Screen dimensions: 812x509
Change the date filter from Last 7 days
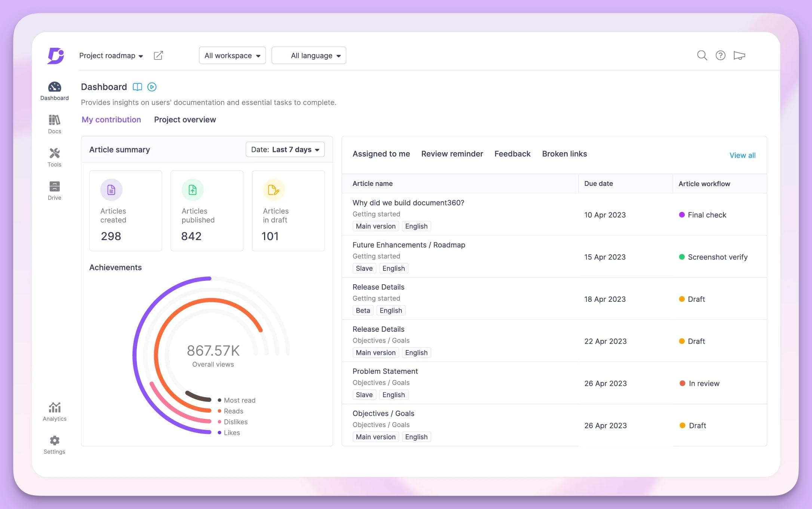285,149
